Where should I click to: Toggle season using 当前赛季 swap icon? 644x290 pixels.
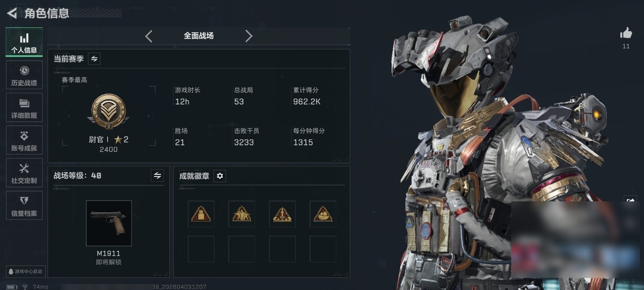[x=94, y=59]
